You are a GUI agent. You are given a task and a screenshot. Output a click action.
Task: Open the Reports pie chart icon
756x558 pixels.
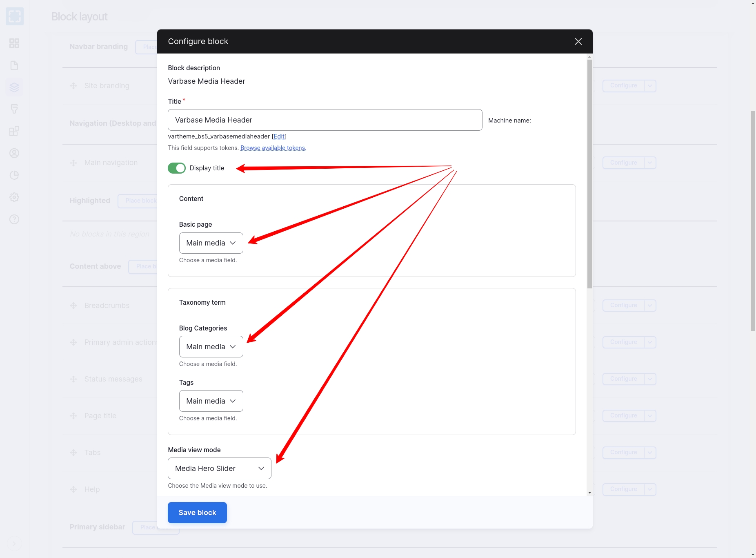click(14, 175)
